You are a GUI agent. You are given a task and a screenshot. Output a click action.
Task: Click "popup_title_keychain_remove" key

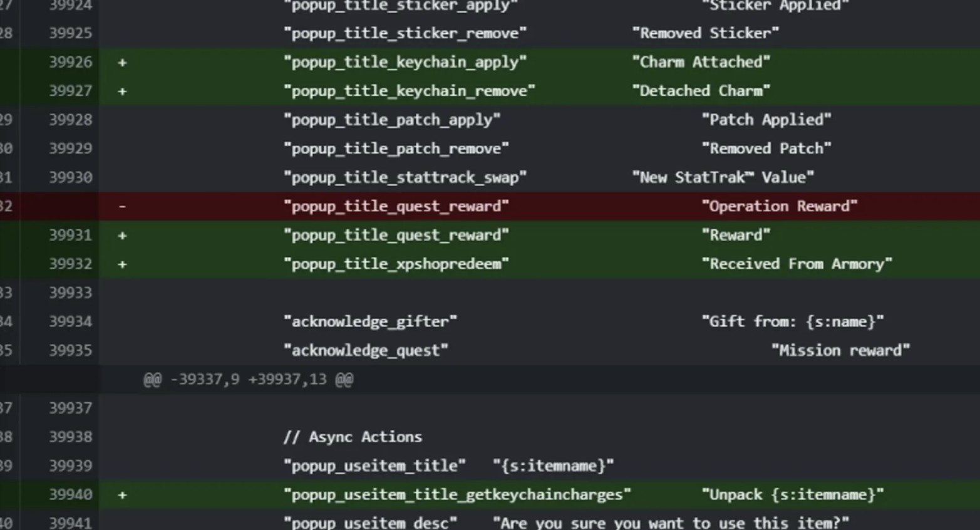[x=410, y=91]
